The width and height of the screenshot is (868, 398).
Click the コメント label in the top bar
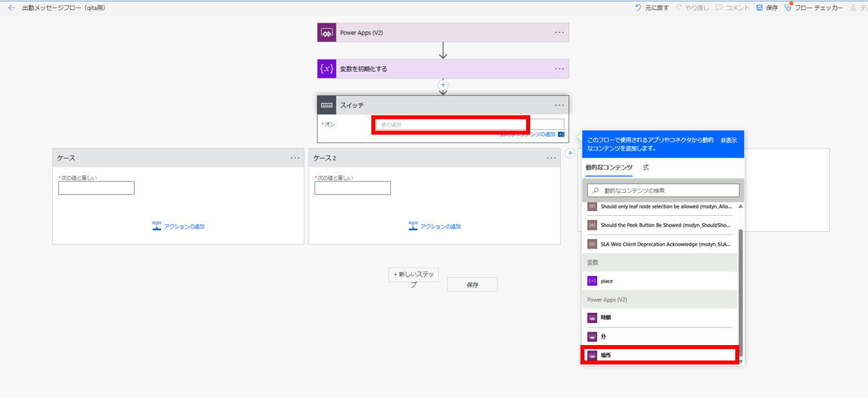point(737,8)
